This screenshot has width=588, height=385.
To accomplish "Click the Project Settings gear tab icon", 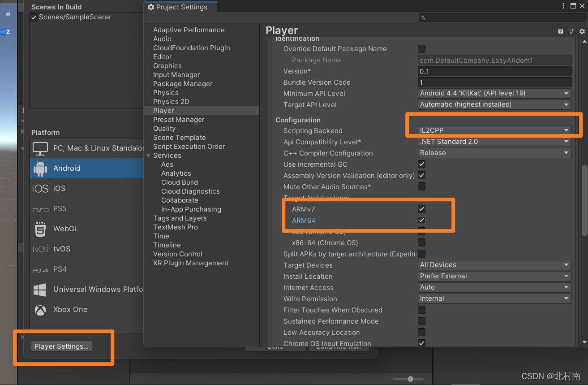I will [x=151, y=7].
